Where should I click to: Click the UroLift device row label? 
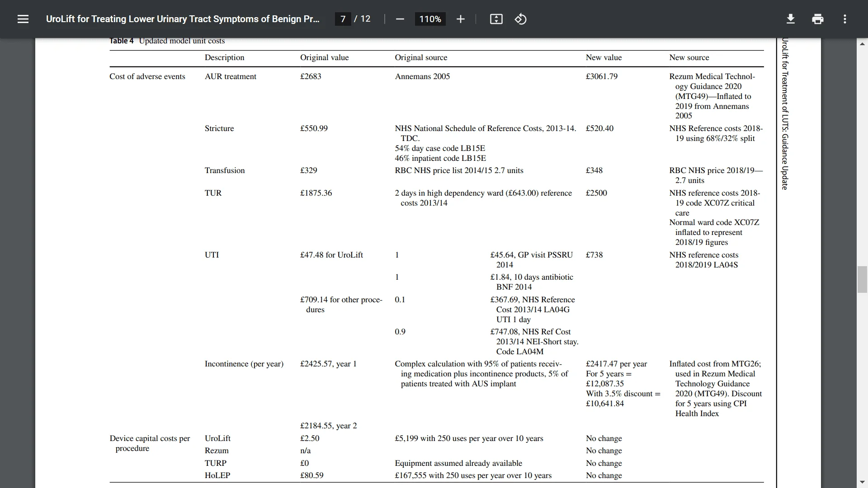click(217, 438)
